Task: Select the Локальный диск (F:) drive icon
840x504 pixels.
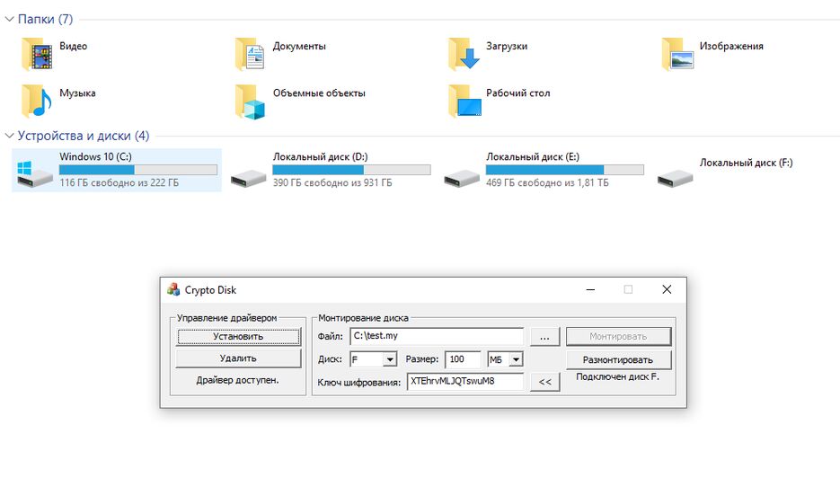Action: [x=675, y=179]
